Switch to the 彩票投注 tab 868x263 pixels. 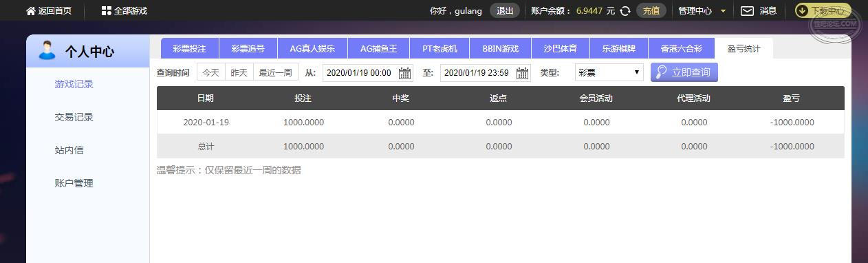coord(189,48)
